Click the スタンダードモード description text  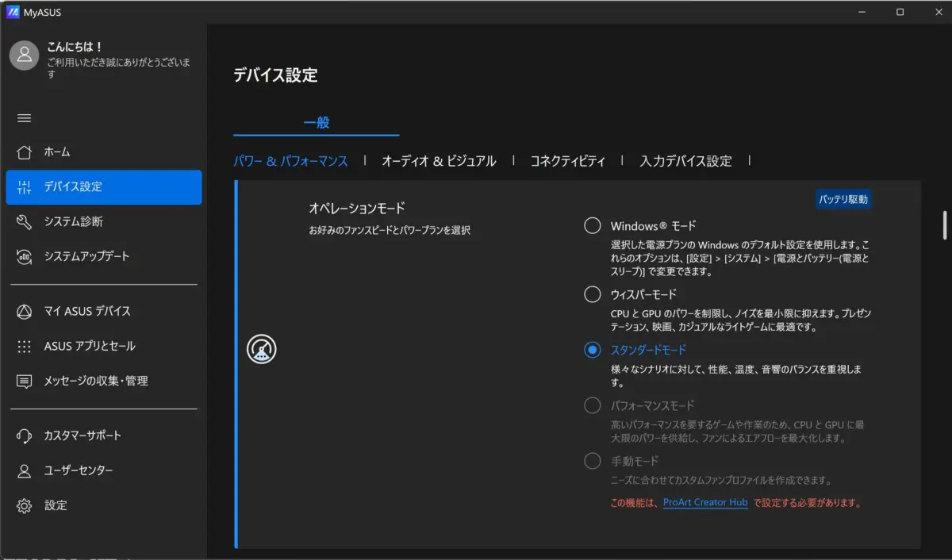(x=736, y=376)
